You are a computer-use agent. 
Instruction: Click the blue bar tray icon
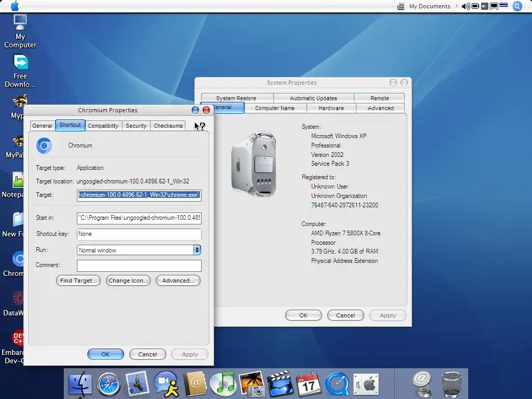(x=503, y=5)
